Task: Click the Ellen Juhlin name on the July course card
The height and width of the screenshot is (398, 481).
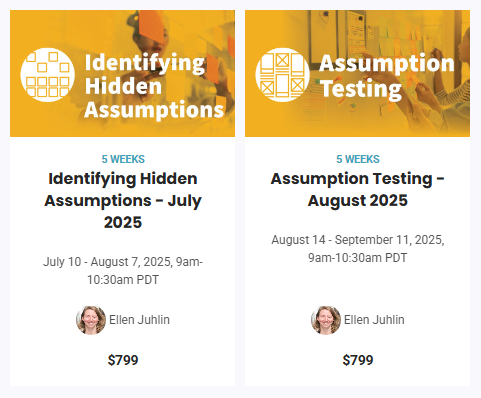Action: [139, 320]
